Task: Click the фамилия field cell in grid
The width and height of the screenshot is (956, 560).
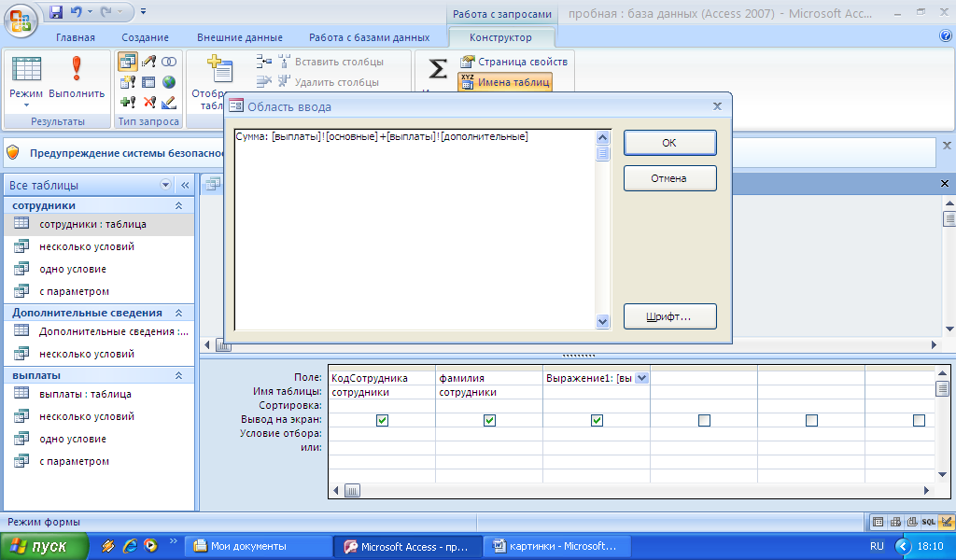Action: (x=489, y=378)
